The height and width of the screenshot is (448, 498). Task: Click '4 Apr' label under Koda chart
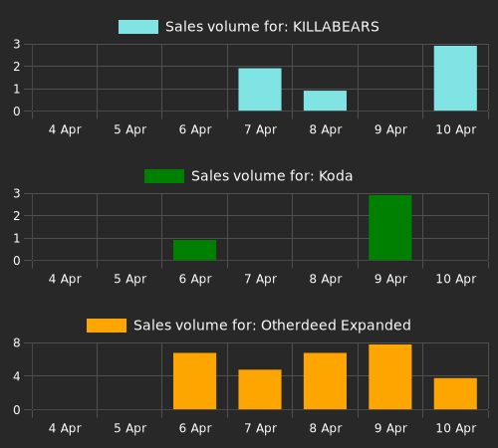pos(65,279)
